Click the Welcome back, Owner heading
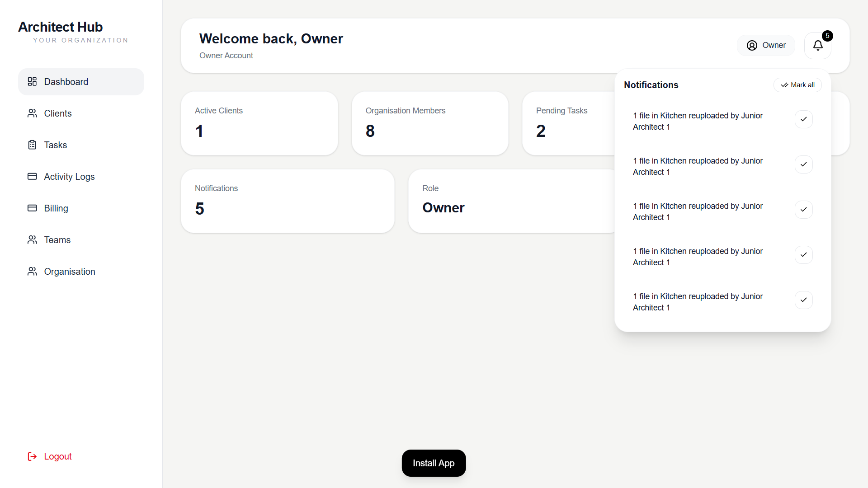 coord(271,39)
